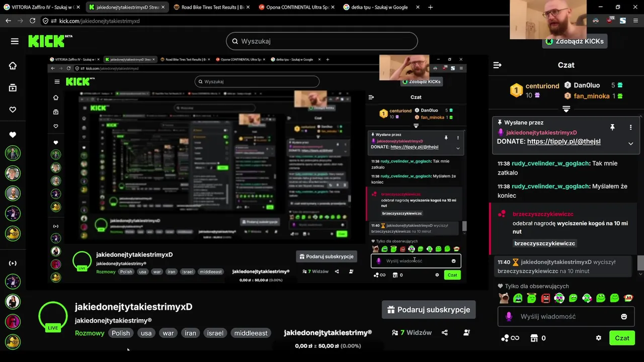This screenshot has height=362, width=644.
Task: Select the Polish tag
Action: (x=121, y=333)
